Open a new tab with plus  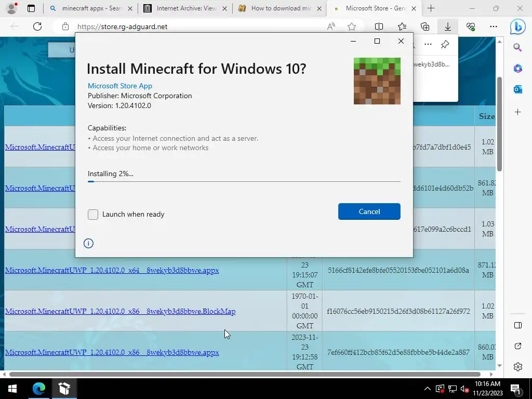coord(431,8)
